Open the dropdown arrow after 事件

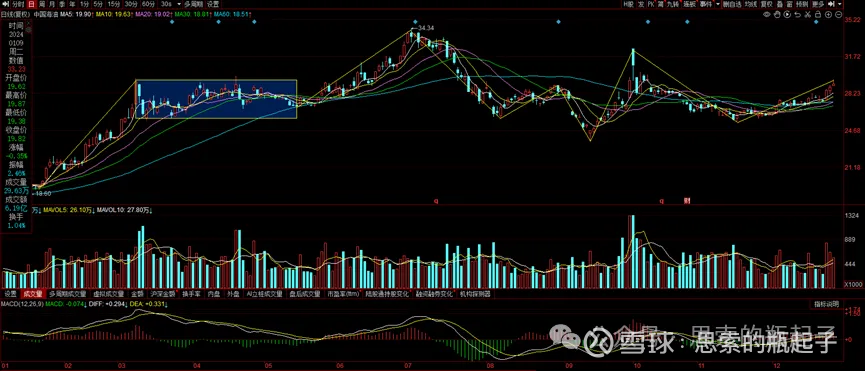pos(718,4)
